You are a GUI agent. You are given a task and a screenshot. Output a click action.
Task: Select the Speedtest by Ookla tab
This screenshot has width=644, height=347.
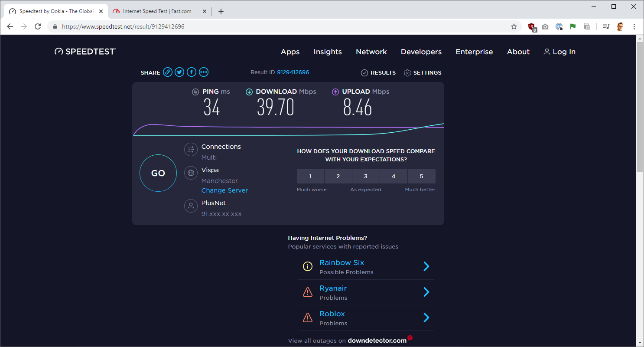56,11
